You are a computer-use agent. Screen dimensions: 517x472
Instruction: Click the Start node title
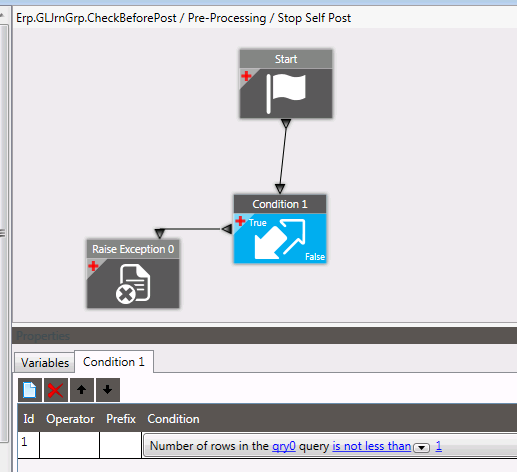point(286,59)
